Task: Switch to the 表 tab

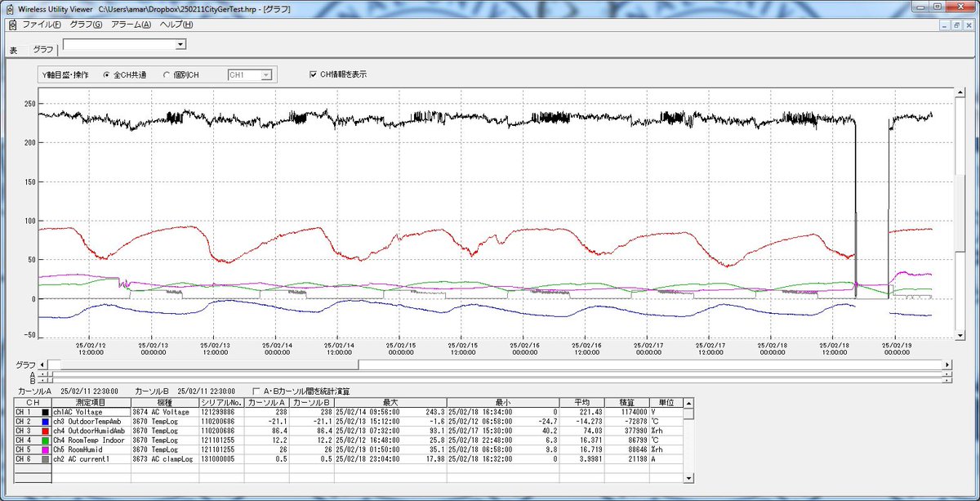Action: point(13,50)
